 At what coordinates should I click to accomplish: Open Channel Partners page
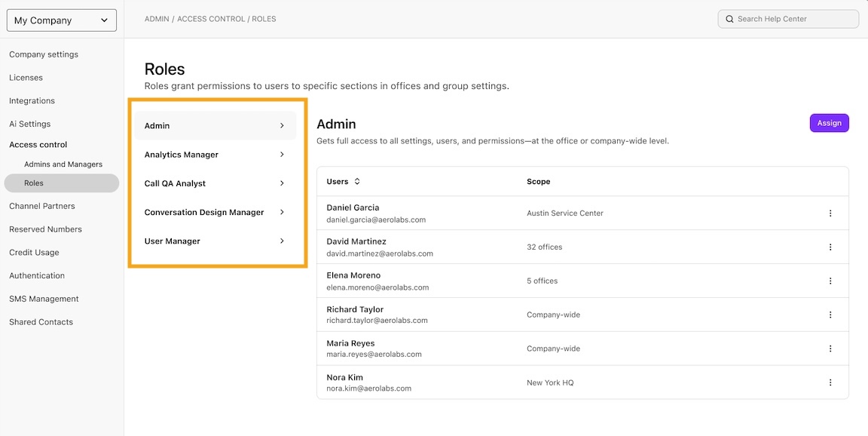[x=42, y=206]
